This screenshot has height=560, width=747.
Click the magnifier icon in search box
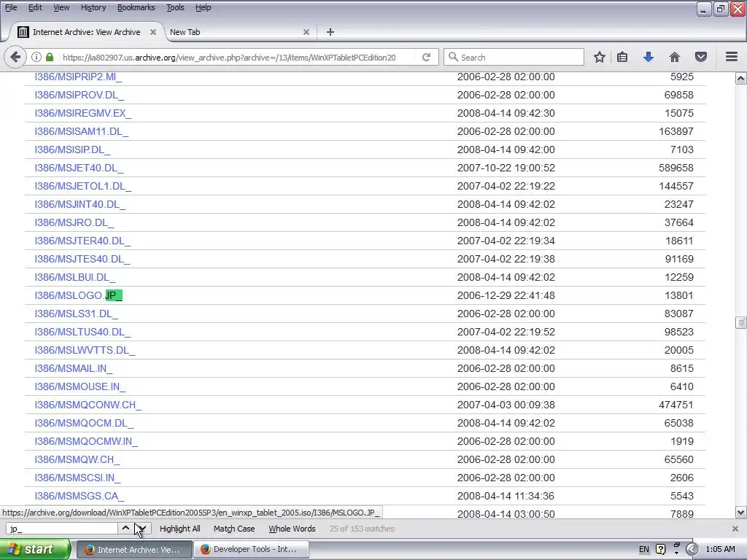tap(453, 57)
